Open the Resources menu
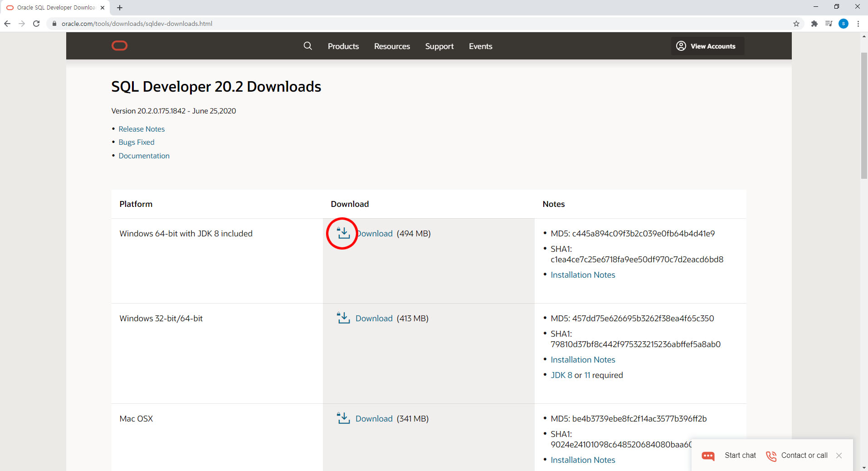 point(392,46)
